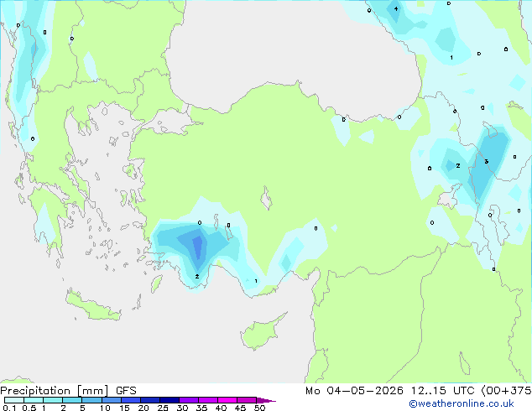
Task: Pick the 25–30 mm darkest blue swatch
Action: pos(170,400)
